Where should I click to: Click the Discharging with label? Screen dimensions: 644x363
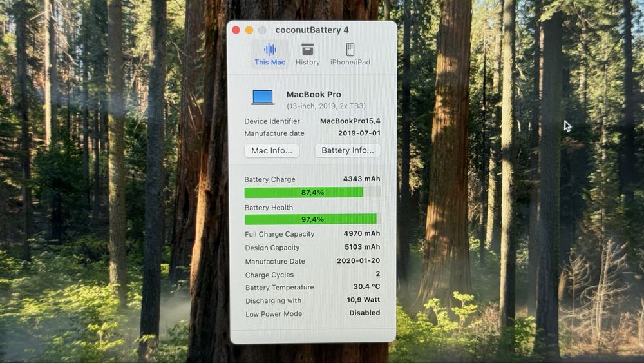274,301
